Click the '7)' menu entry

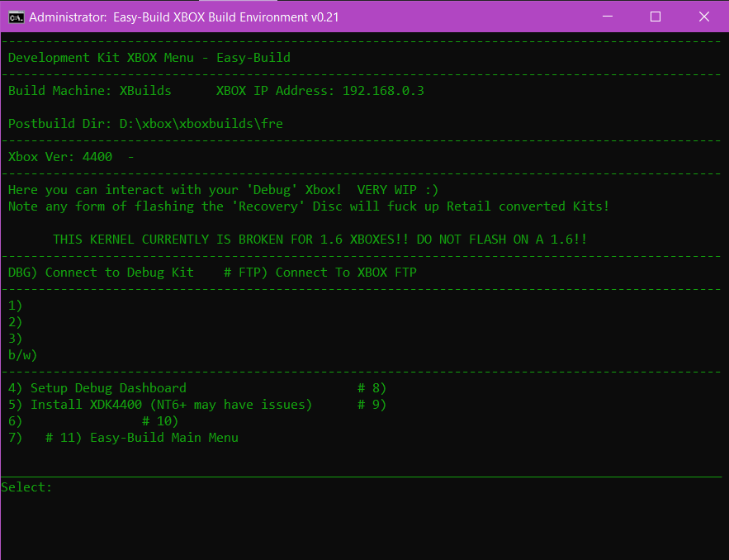coord(16,438)
